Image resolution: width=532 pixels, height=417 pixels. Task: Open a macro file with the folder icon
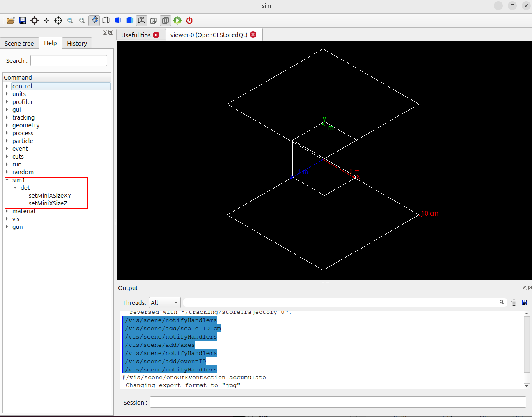11,21
